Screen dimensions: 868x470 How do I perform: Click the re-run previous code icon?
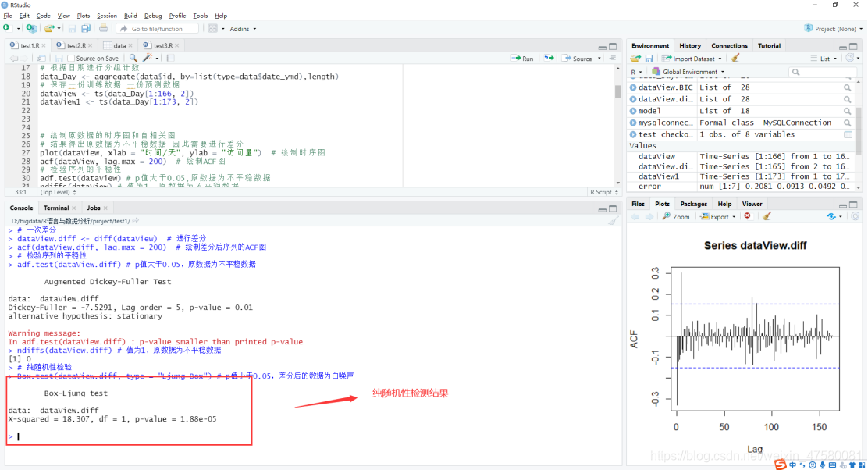pyautogui.click(x=549, y=58)
